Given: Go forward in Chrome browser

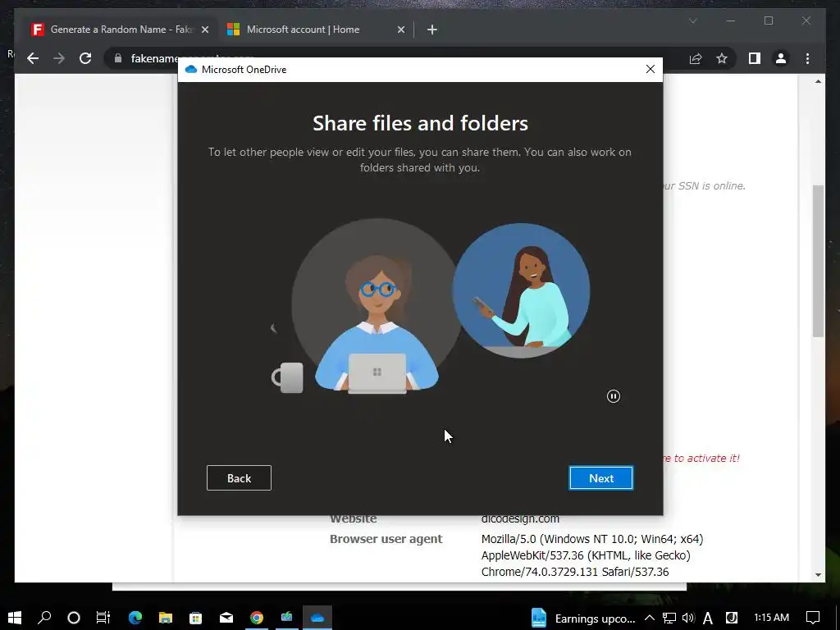Looking at the screenshot, I should click(59, 58).
